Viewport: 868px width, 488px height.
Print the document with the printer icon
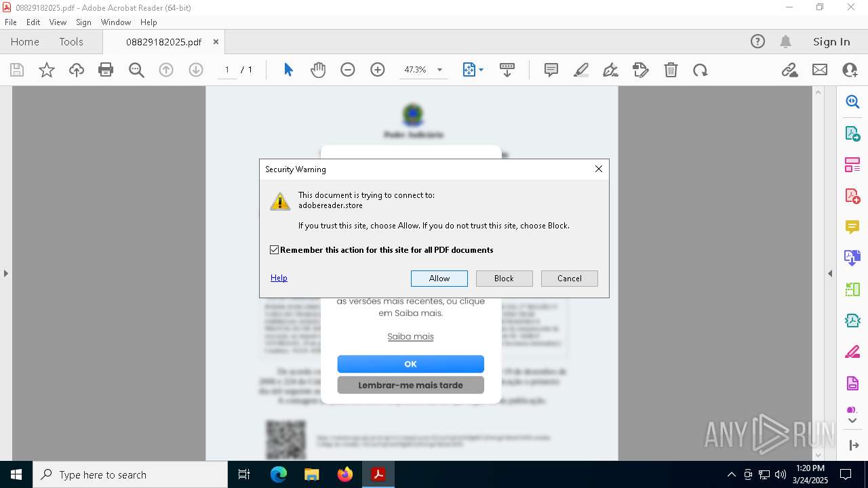(x=106, y=70)
